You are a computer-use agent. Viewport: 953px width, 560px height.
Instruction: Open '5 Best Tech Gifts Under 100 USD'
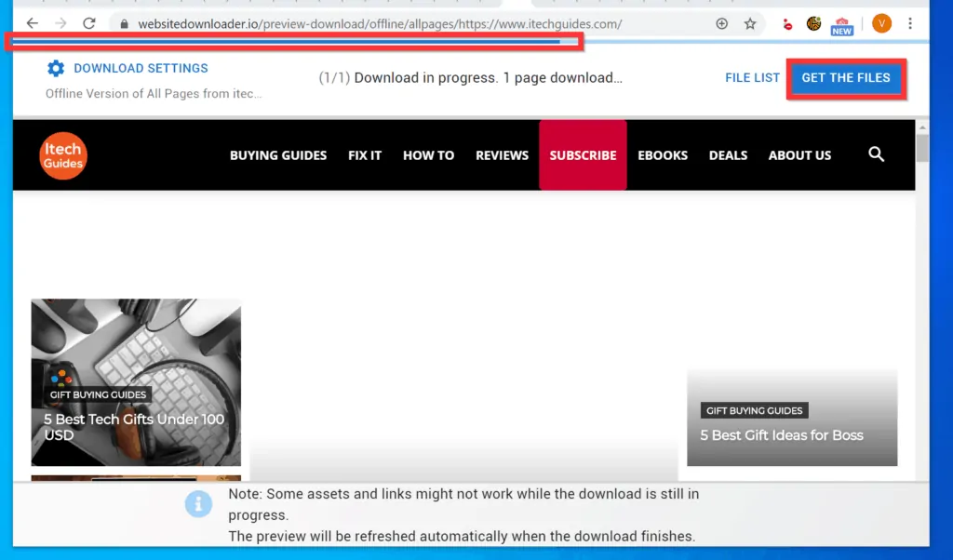pos(134,427)
